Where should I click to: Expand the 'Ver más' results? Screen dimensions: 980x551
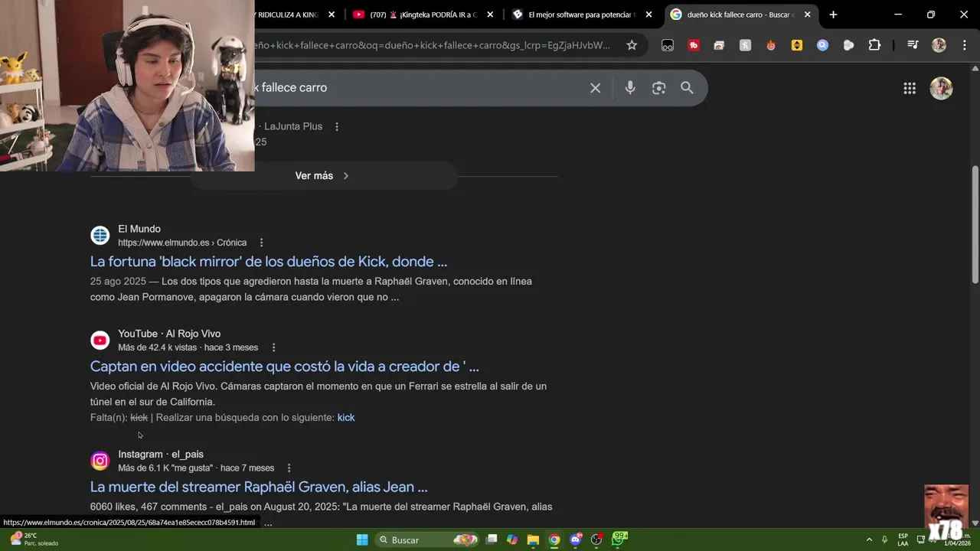click(x=322, y=176)
